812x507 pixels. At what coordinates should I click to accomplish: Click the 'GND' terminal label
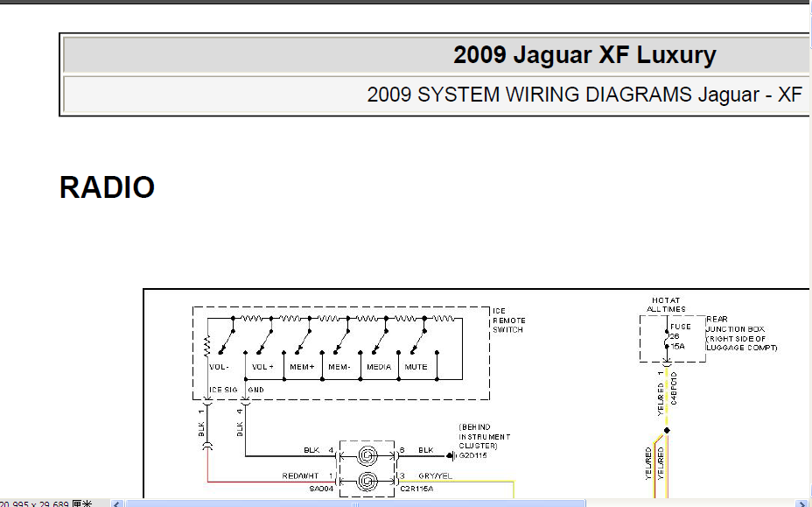point(255,390)
